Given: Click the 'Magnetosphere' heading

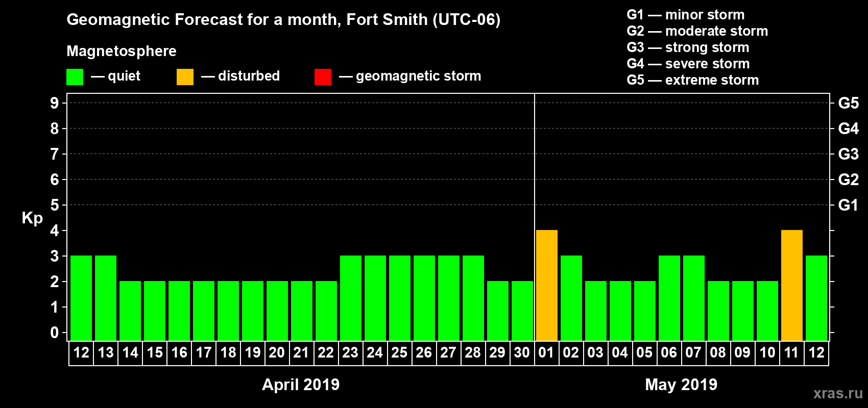Looking at the screenshot, I should coord(122,51).
